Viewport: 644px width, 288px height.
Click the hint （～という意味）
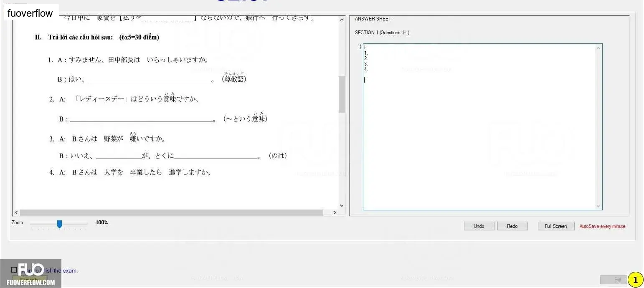pyautogui.click(x=245, y=118)
